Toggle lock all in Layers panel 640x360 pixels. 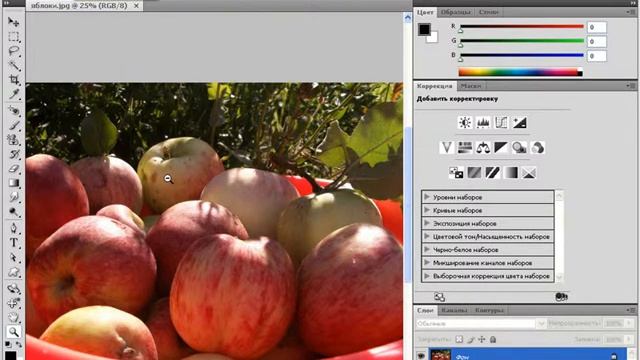pos(493,339)
